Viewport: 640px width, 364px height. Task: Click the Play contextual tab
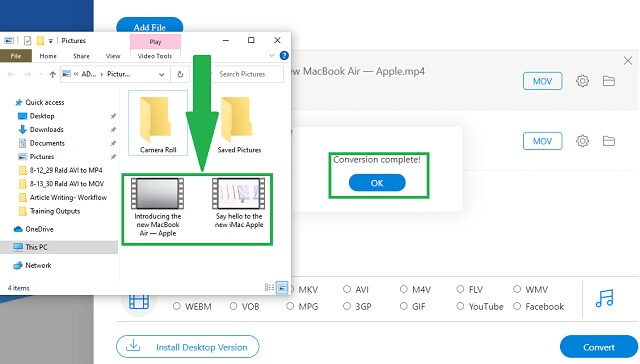click(x=155, y=42)
